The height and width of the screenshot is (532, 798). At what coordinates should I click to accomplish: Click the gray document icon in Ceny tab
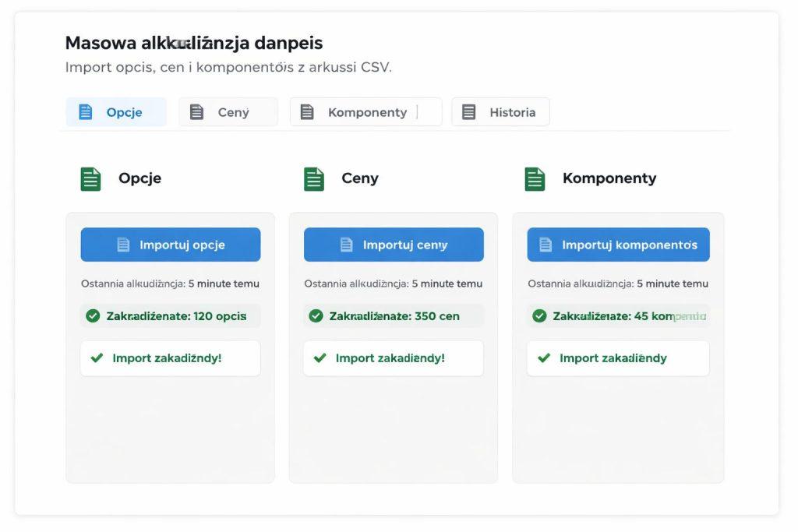[x=197, y=112]
